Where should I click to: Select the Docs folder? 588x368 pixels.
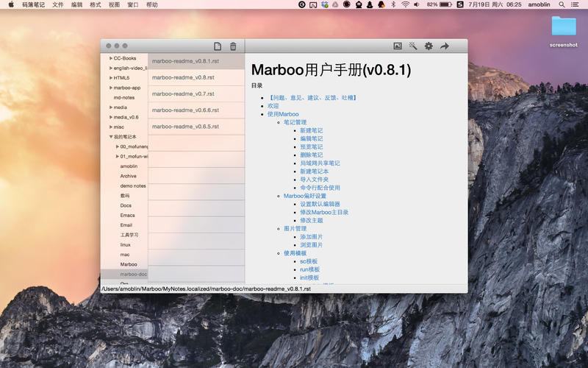126,206
